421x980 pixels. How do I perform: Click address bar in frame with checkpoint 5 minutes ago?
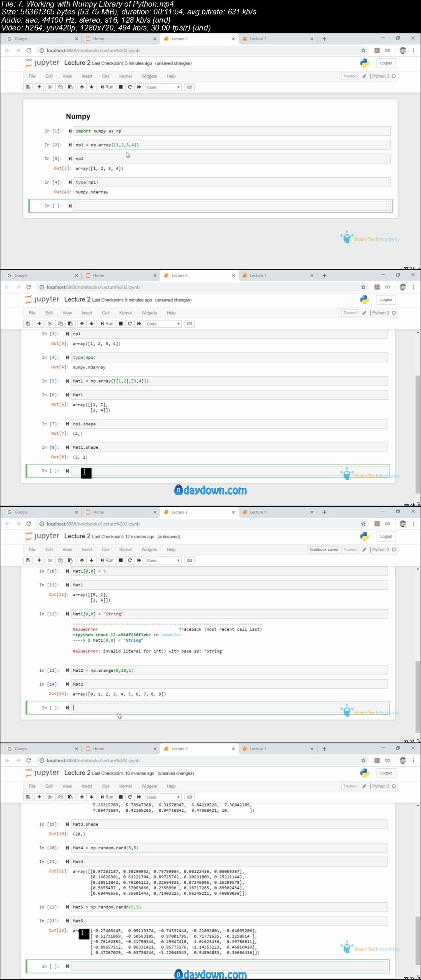click(197, 51)
